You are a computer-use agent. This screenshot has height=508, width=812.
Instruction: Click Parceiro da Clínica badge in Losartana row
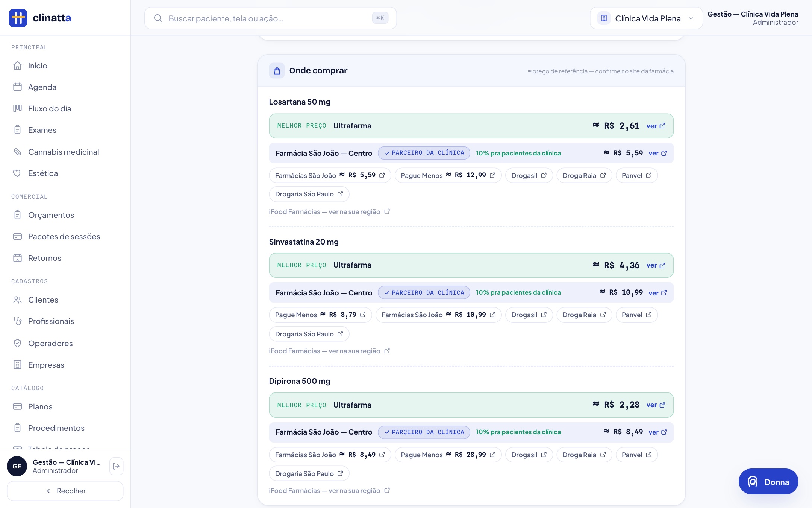pos(424,153)
